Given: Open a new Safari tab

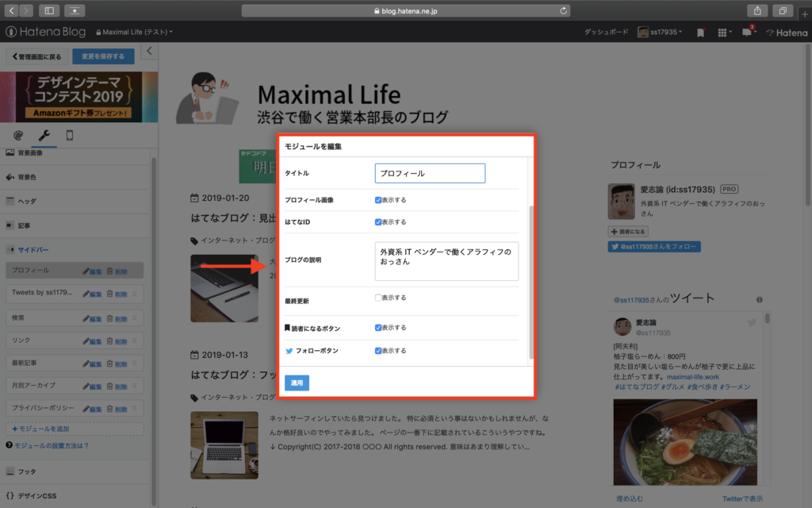Looking at the screenshot, I should 804,14.
